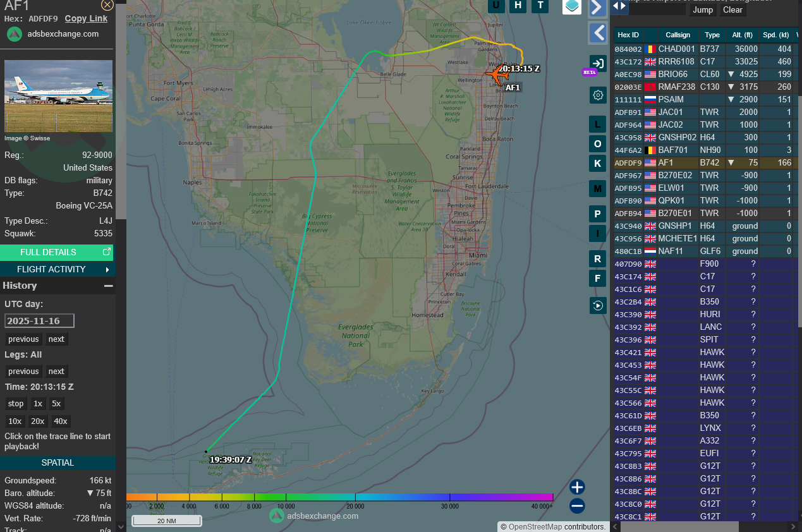This screenshot has height=532, width=802.
Task: Expand sidebar with the right chevron button
Action: 597,8
